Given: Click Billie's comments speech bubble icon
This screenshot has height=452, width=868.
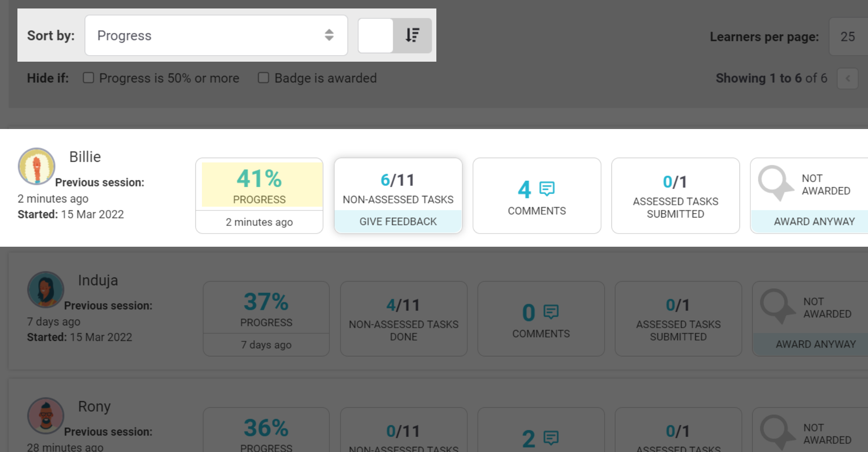Looking at the screenshot, I should click(547, 189).
